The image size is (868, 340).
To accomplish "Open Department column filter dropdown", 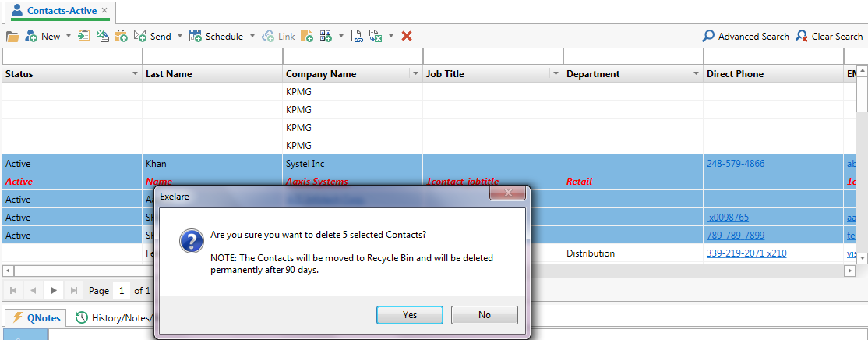I will point(697,73).
